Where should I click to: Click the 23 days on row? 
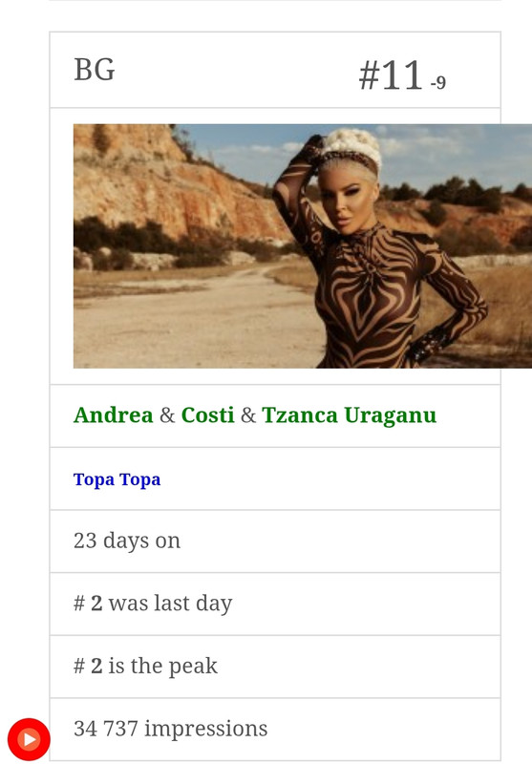point(275,541)
